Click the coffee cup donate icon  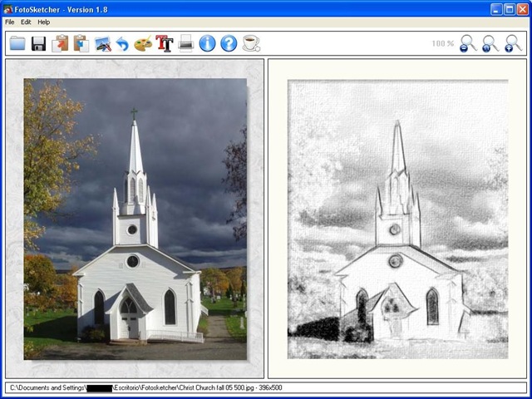click(251, 43)
